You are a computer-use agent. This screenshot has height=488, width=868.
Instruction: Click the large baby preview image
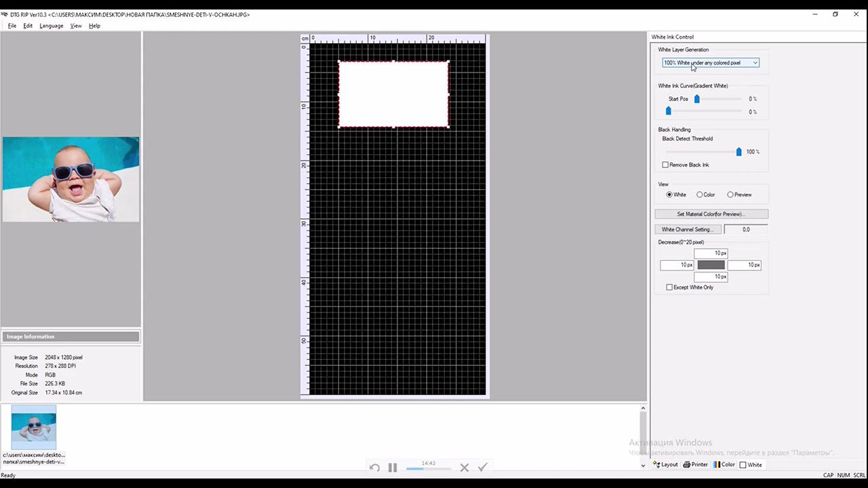(71, 180)
